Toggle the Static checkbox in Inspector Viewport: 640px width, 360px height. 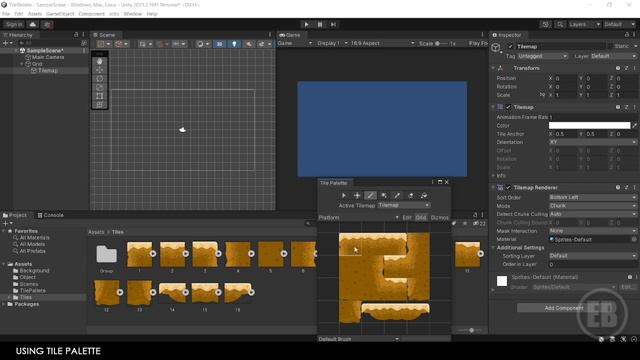tap(610, 47)
